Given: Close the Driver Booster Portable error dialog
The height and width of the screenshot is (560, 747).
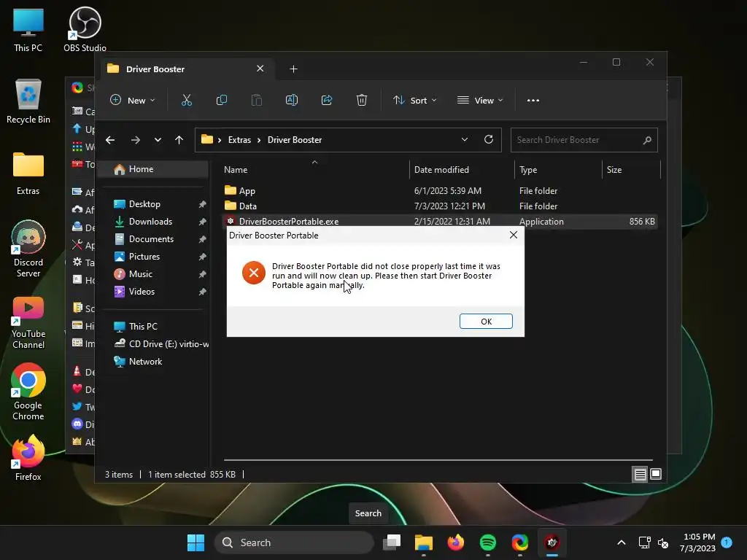Looking at the screenshot, I should point(513,235).
